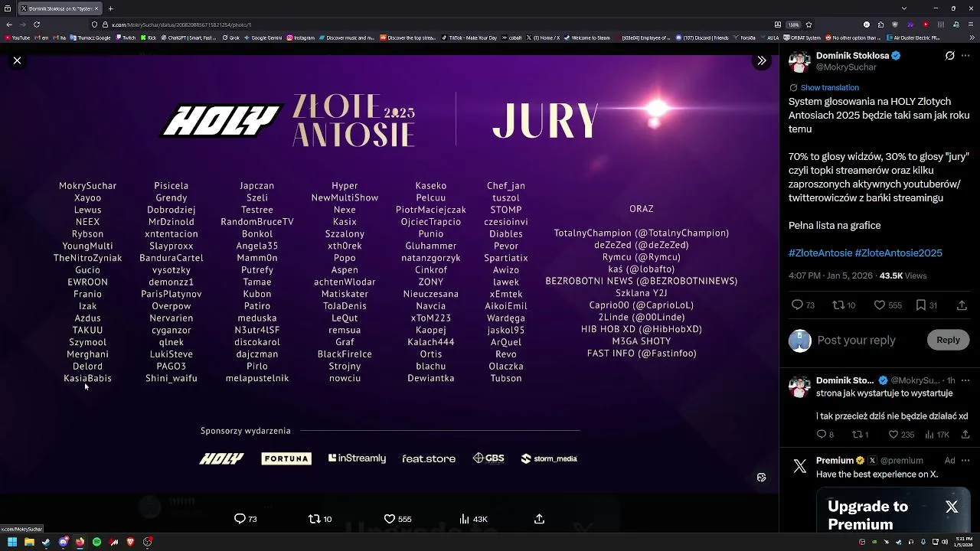View 17K analytics icon on the comment
This screenshot has width=980, height=551.
coord(929,435)
